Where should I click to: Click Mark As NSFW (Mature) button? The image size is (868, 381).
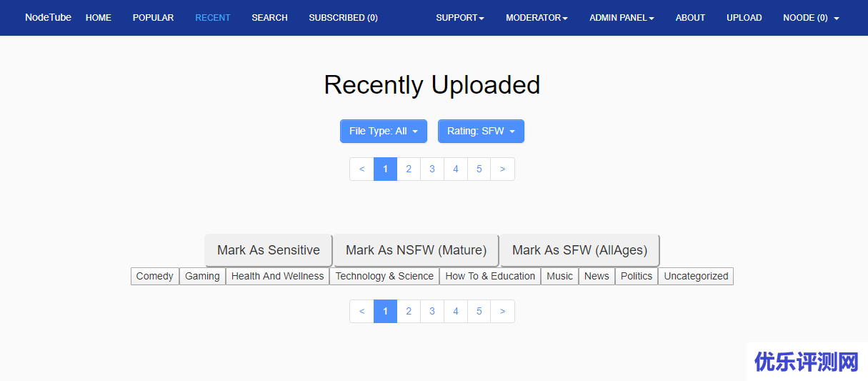416,250
